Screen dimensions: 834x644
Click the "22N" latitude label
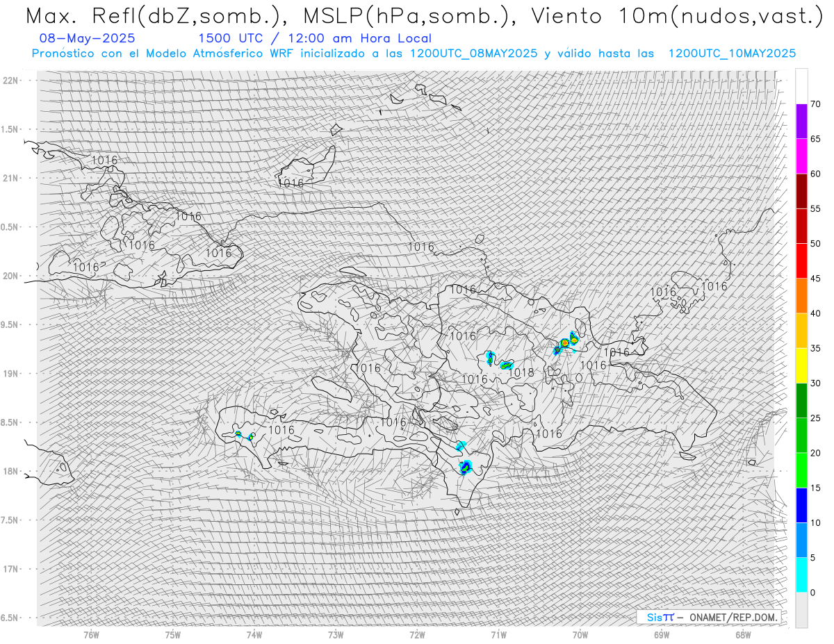[x=10, y=81]
